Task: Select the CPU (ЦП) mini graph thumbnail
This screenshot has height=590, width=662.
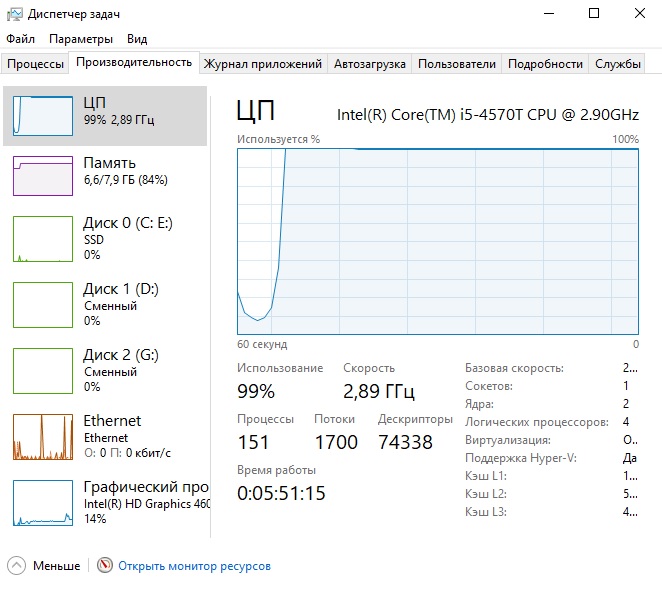Action: coord(42,115)
